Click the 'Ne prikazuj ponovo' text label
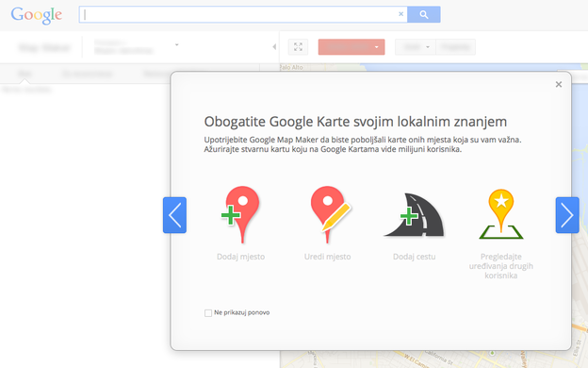This screenshot has height=368, width=588. tap(242, 312)
